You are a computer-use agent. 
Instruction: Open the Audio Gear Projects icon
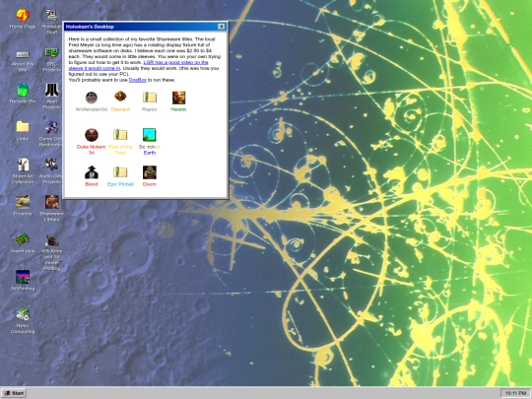click(51, 170)
